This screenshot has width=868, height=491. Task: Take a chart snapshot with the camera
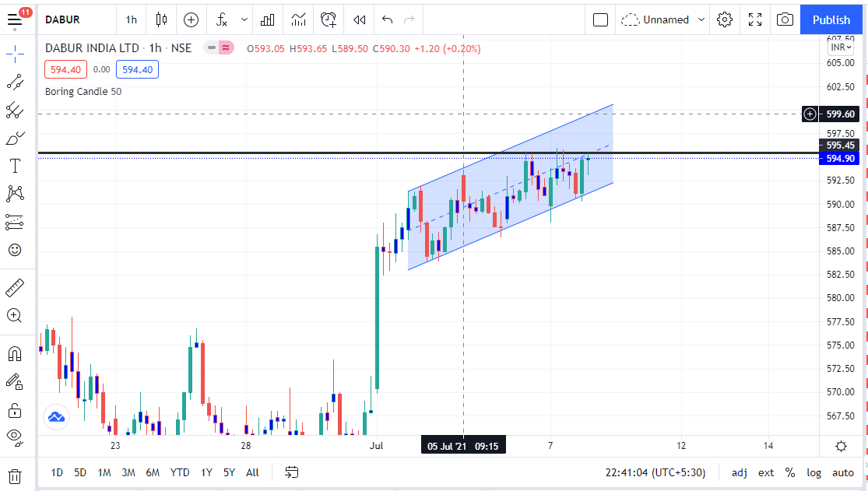tap(785, 19)
